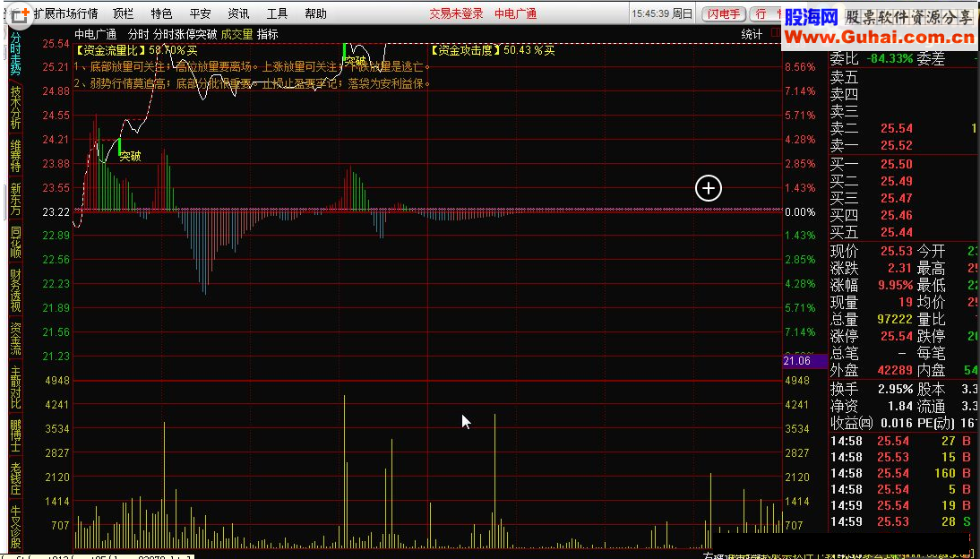The width and height of the screenshot is (980, 559).
Task: Click the 交易未登录 link
Action: pyautogui.click(x=456, y=13)
